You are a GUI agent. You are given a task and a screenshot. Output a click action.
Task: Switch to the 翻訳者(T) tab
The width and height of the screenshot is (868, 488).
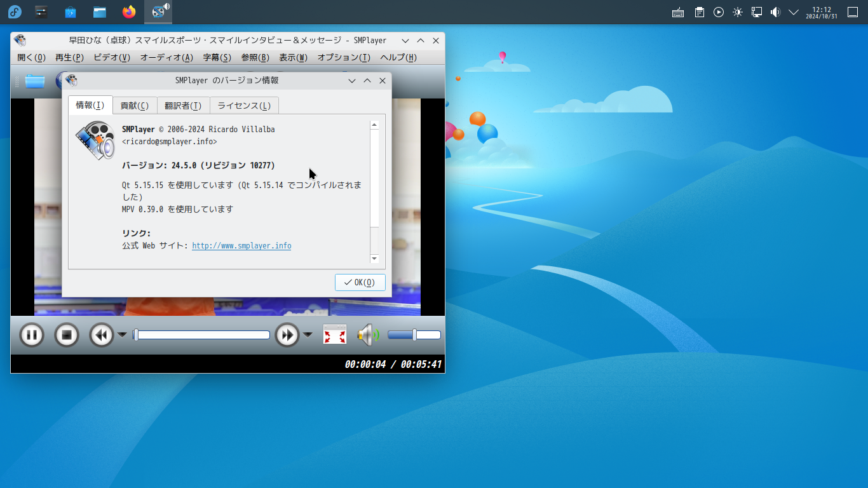coord(183,105)
